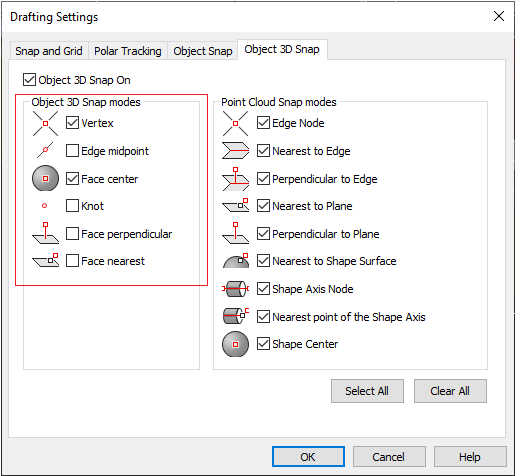Click the Knot snap mode icon
The image size is (515, 476).
tap(44, 206)
